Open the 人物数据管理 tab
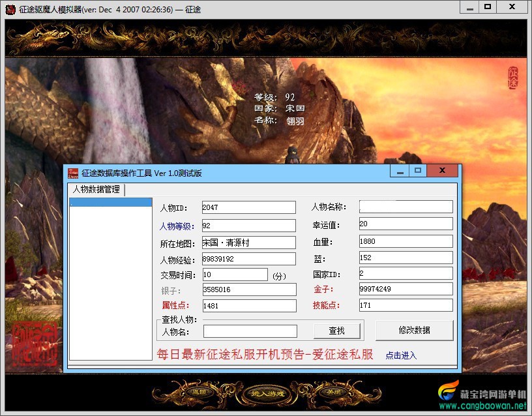Screen dimensions: 532x416 tap(96, 189)
